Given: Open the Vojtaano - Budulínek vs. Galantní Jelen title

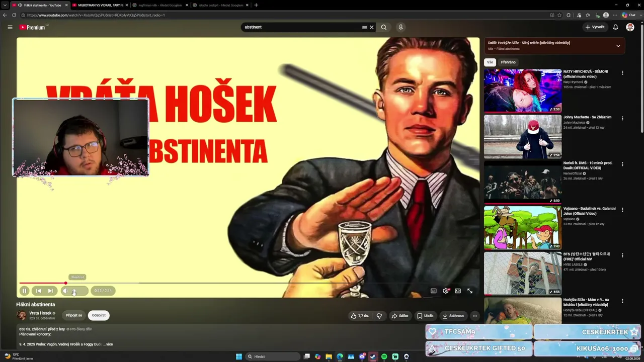Looking at the screenshot, I should (x=589, y=211).
